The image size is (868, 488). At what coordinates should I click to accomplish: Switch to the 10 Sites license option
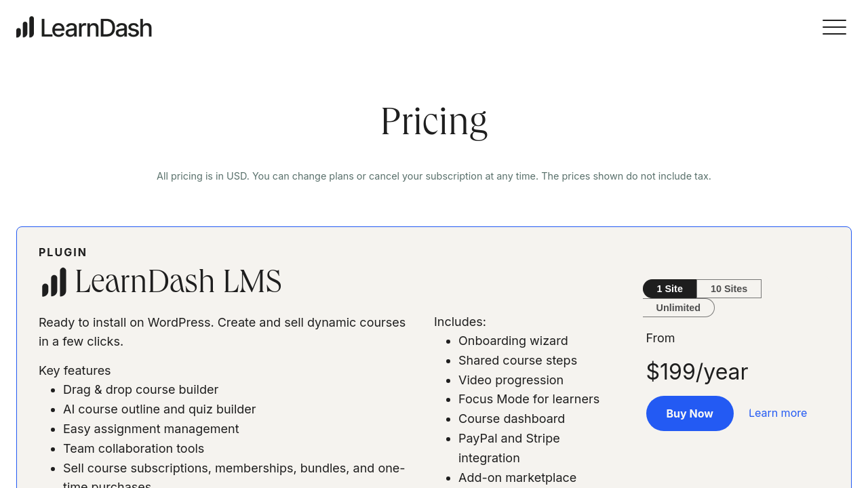728,289
